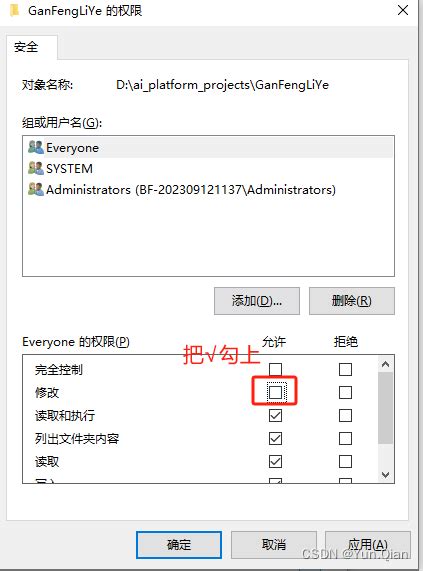Check Allow for 修改 permission
This screenshot has width=423, height=571.
(275, 393)
